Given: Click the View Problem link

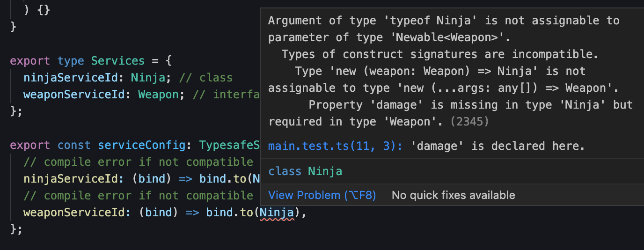Looking at the screenshot, I should tap(322, 195).
